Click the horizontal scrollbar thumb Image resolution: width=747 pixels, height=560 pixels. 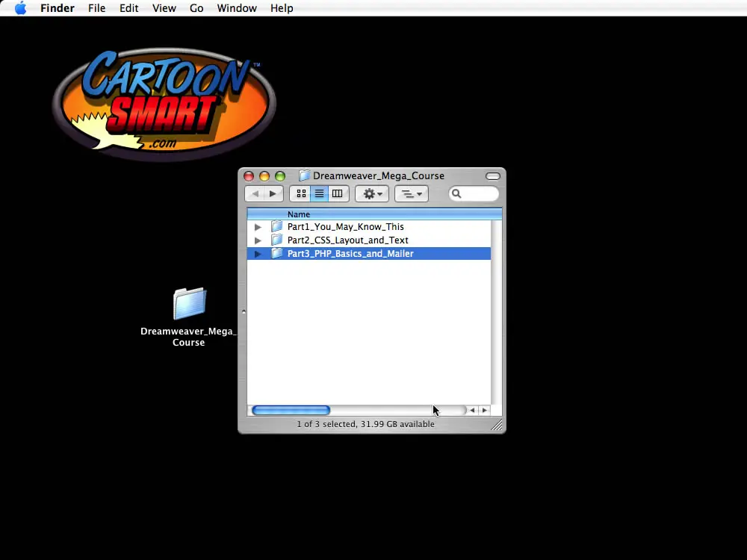(291, 411)
